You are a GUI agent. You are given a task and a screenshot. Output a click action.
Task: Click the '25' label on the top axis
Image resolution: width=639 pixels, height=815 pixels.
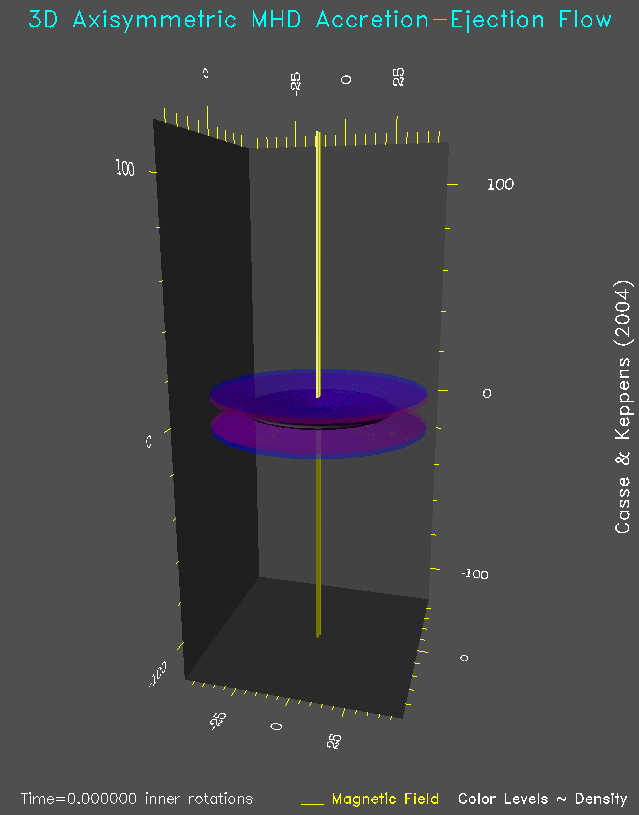click(x=398, y=77)
